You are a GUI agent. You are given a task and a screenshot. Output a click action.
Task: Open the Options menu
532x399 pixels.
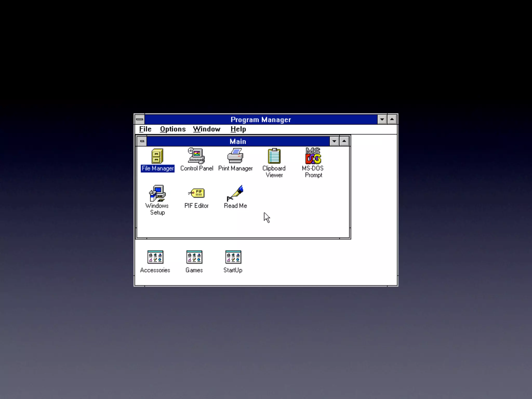[x=173, y=129]
